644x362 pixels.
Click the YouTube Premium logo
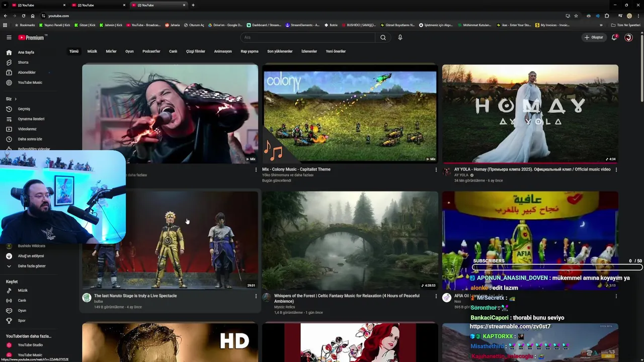click(x=32, y=37)
